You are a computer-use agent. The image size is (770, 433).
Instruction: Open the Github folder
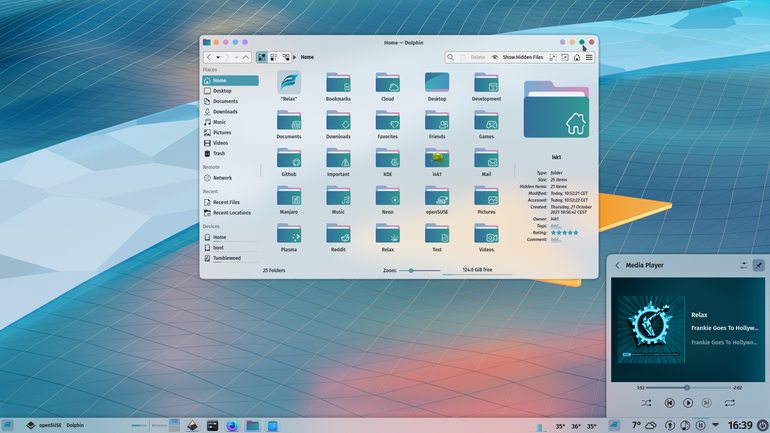(289, 162)
